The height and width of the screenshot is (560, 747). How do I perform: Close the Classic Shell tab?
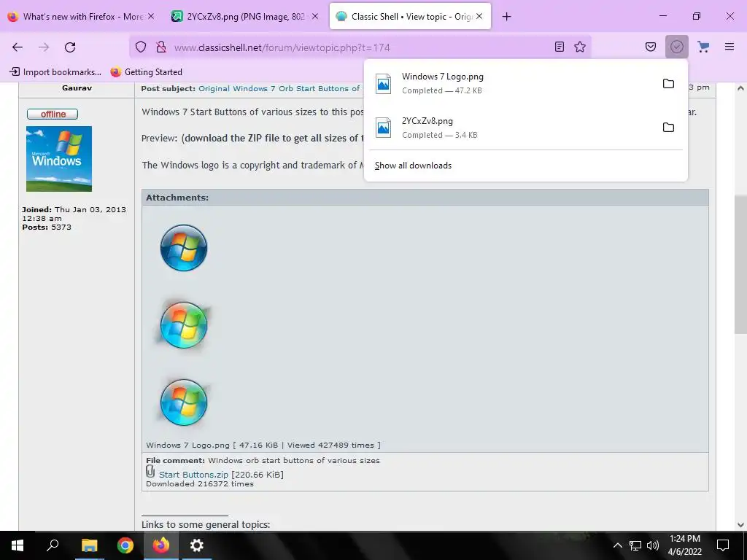[x=479, y=16]
